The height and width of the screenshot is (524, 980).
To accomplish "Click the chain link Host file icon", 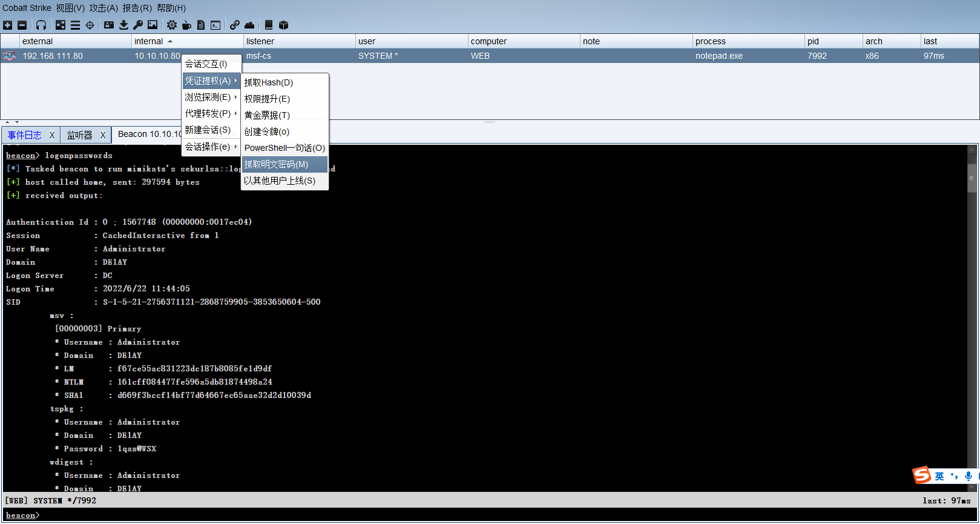I will [235, 25].
